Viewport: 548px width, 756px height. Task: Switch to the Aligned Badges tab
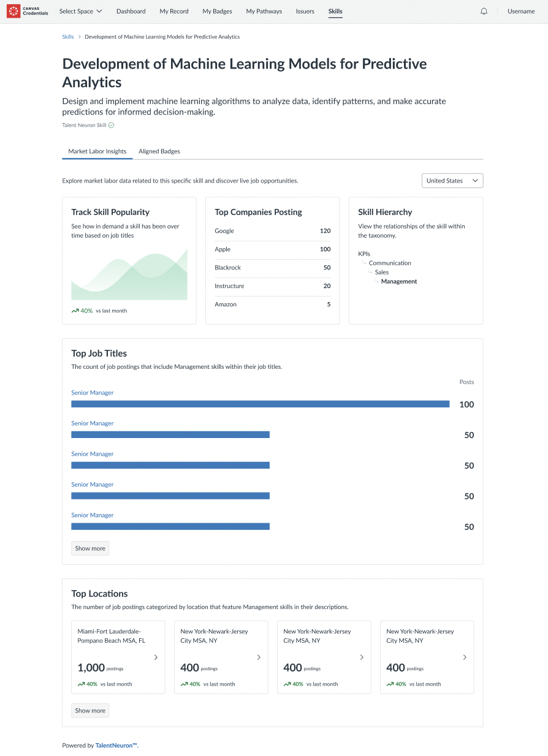coord(159,151)
